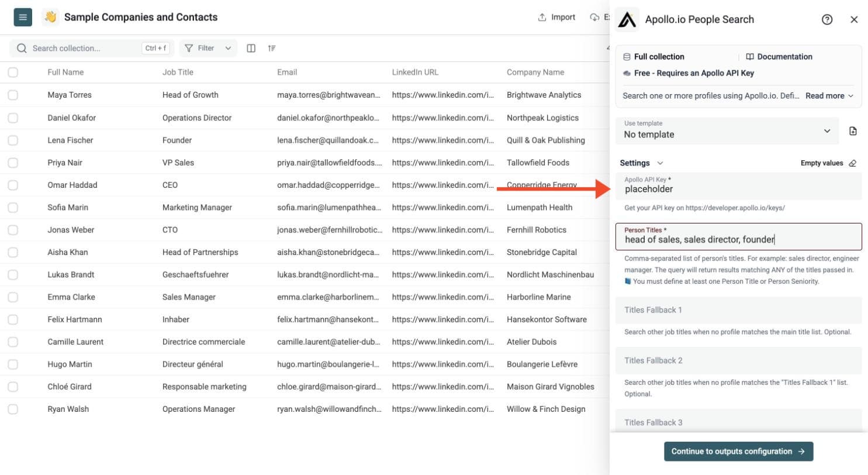868x475 pixels.
Task: Click the Hansekontor Software company cell
Action: click(x=547, y=319)
